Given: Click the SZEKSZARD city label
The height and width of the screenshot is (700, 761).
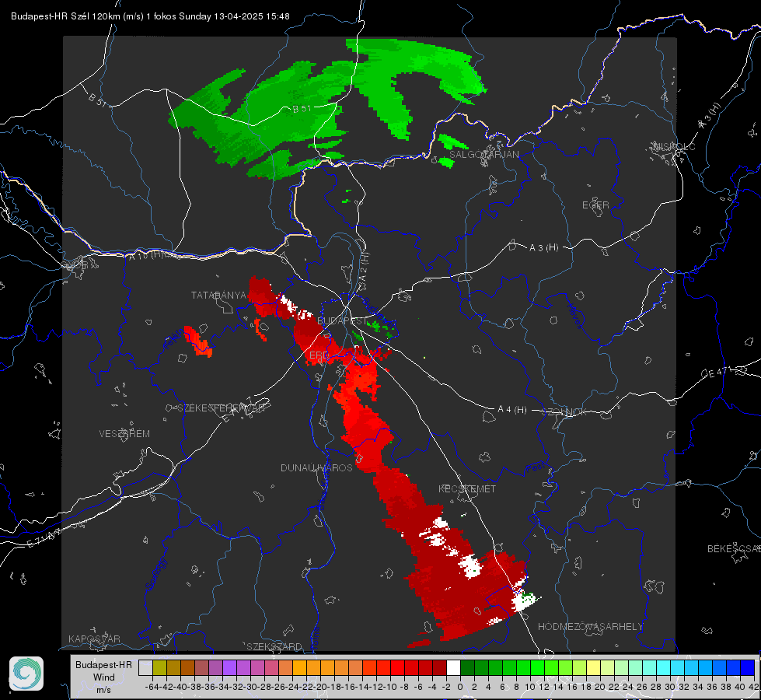Looking at the screenshot, I should (274, 646).
